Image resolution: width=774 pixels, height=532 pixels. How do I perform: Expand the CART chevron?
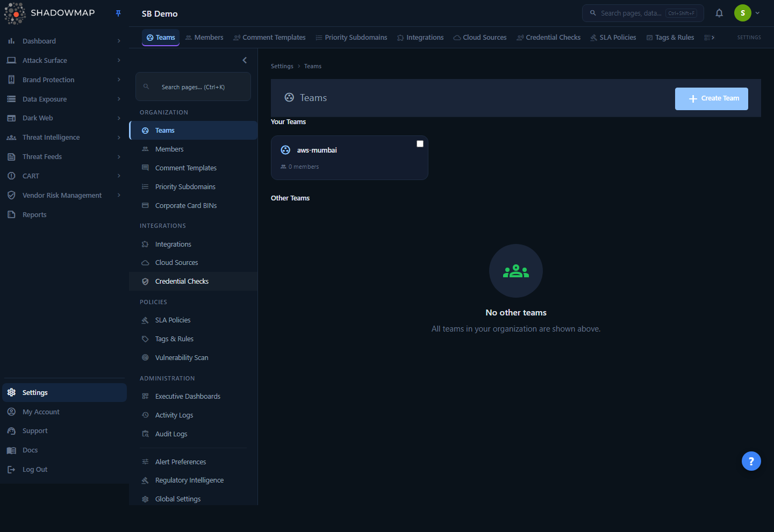click(x=119, y=176)
